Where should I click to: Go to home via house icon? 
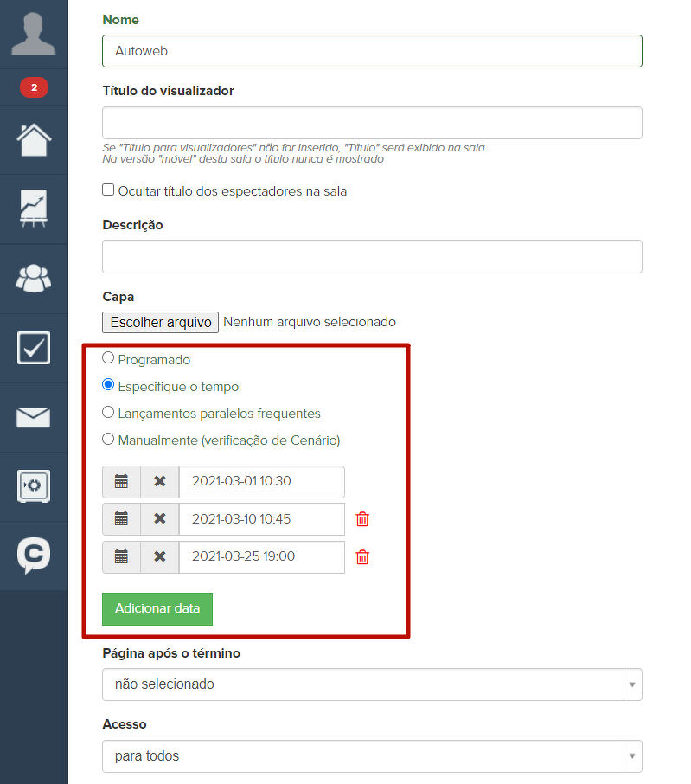tap(34, 139)
